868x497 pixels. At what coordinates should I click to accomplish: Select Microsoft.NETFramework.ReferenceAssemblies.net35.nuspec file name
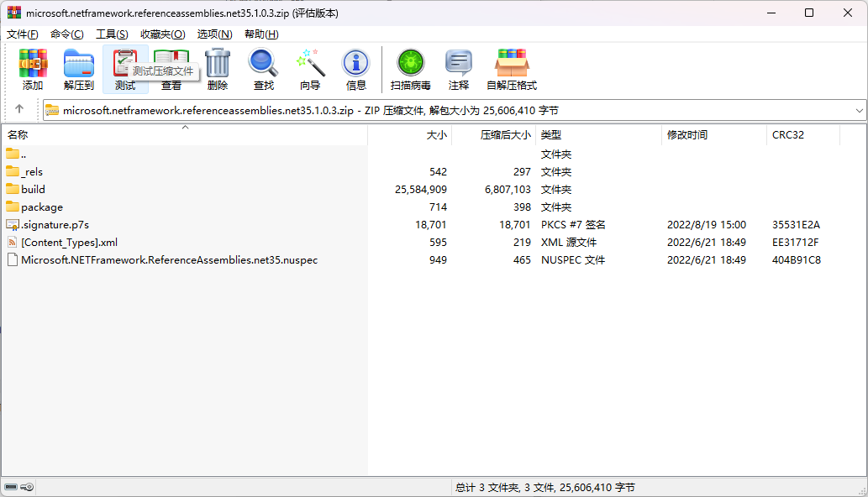pos(170,259)
